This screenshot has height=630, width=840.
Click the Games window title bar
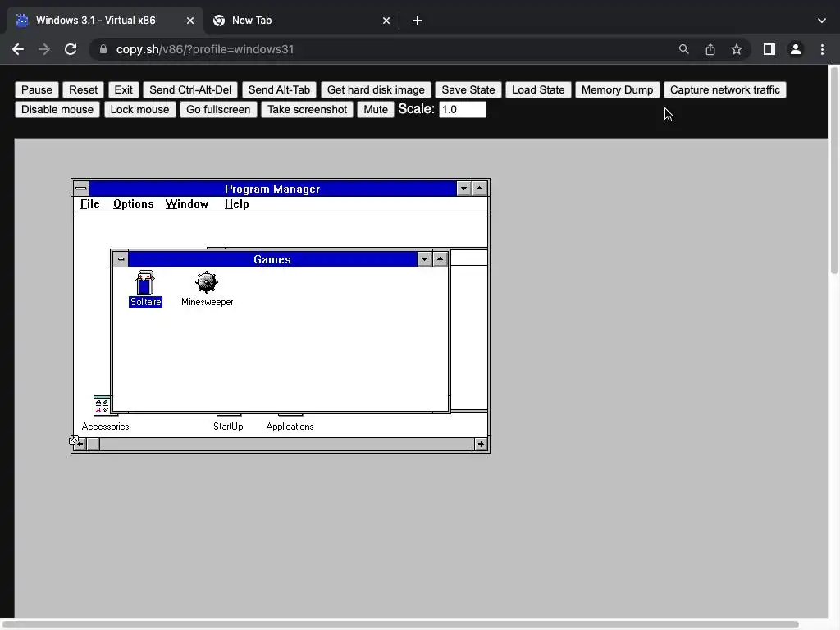(272, 259)
